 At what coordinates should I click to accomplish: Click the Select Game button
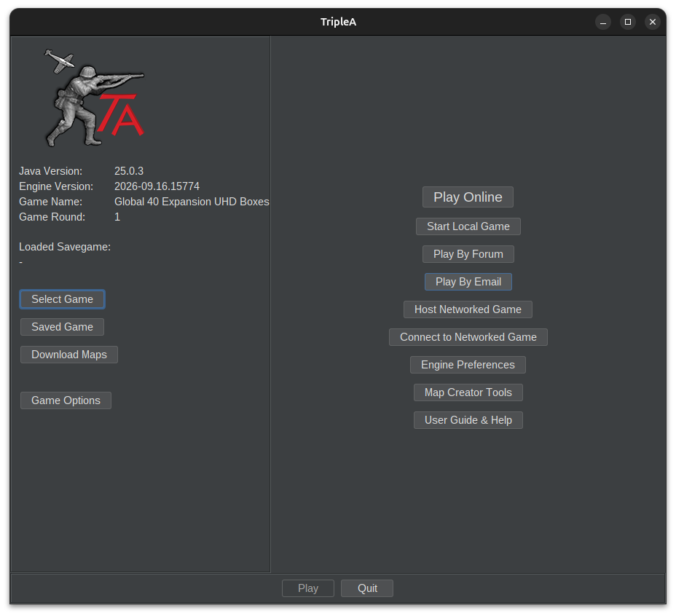click(62, 299)
